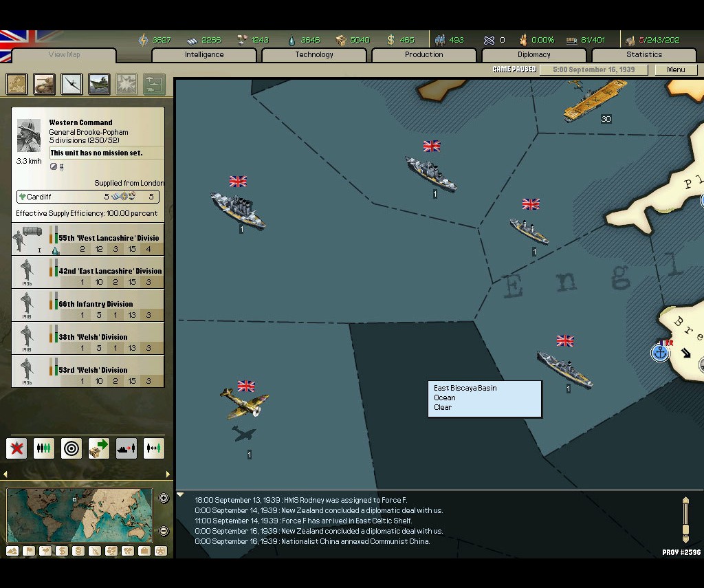
Task: Click the world minimap
Action: coord(80,515)
